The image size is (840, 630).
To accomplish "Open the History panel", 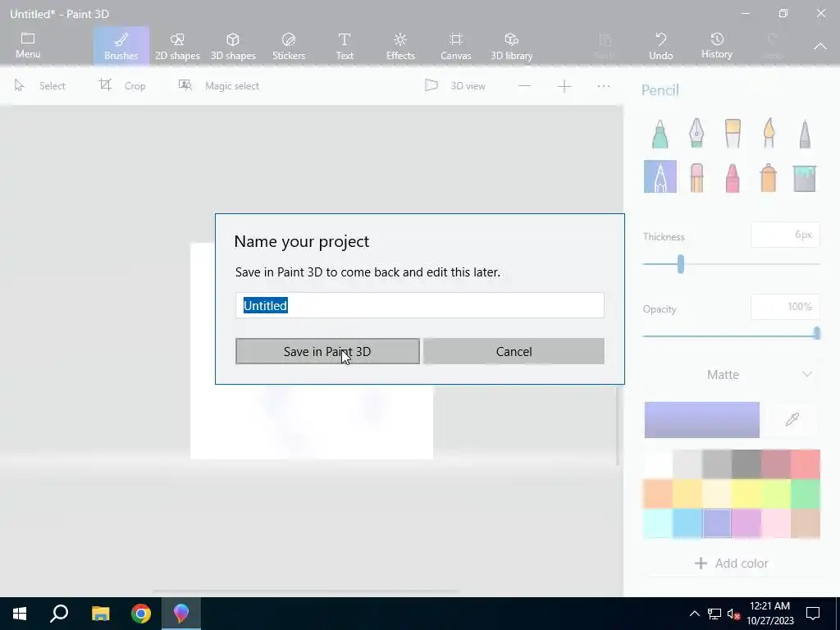I will coord(717,46).
